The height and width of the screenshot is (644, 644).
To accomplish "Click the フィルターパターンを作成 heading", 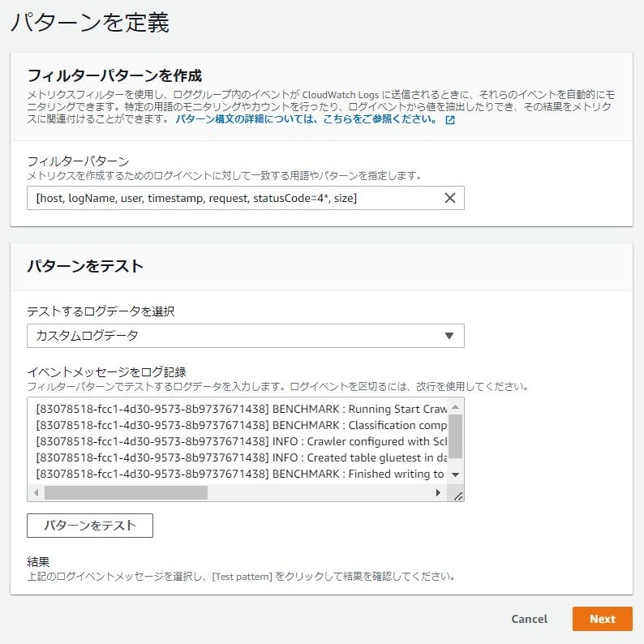I will [x=114, y=75].
